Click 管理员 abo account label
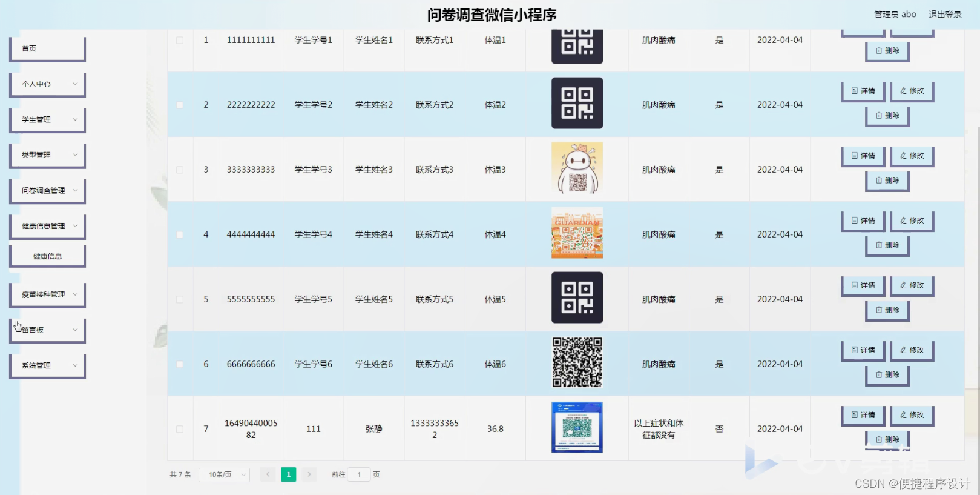Viewport: 980px width, 495px height. click(x=895, y=15)
